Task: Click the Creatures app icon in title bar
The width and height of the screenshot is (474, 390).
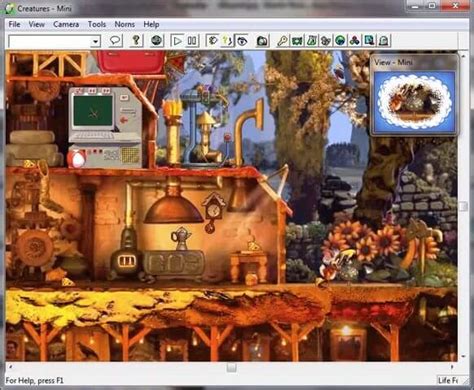Action: click(x=10, y=8)
